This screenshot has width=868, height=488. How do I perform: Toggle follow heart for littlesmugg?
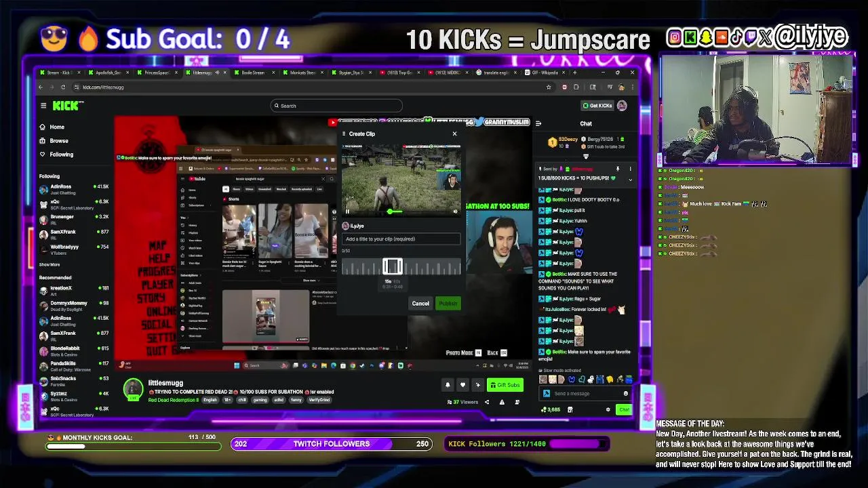[x=462, y=385]
